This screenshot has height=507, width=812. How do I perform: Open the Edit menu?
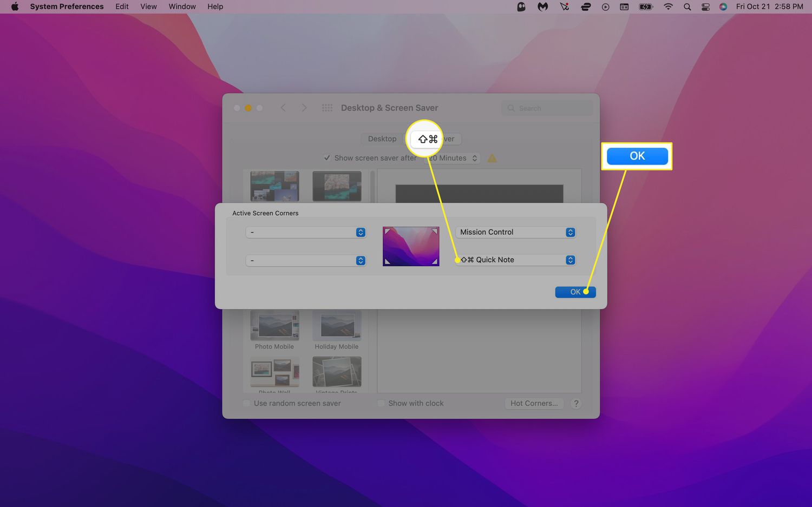pos(122,6)
